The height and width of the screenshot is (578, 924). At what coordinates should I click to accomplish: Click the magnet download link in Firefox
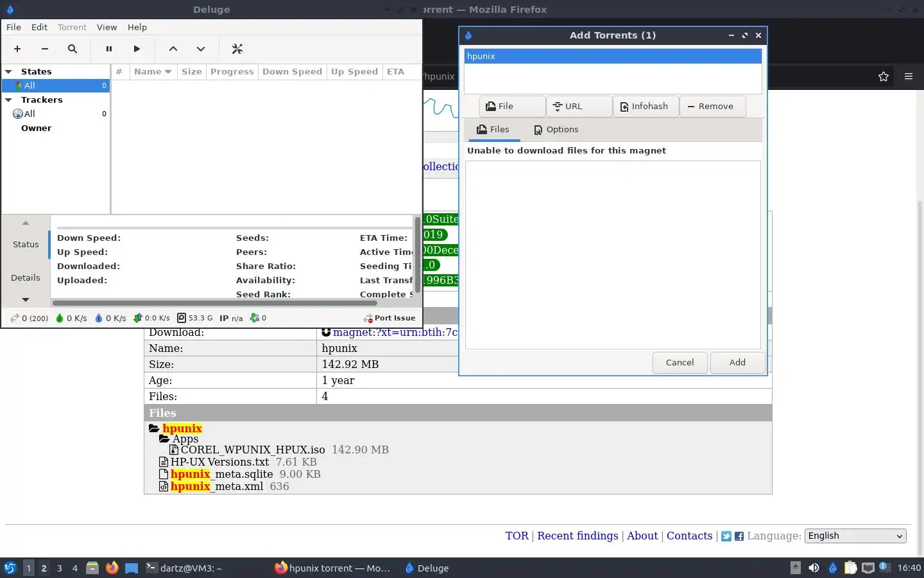tap(395, 332)
